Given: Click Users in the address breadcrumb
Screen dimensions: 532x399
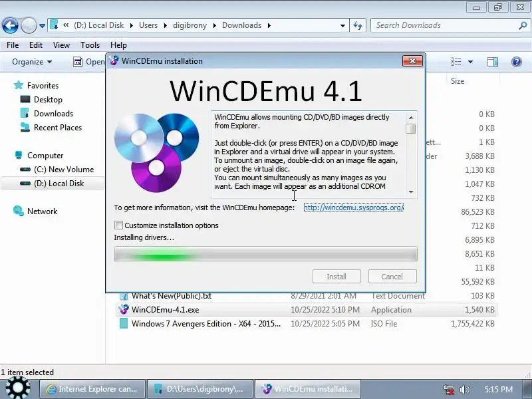Looking at the screenshot, I should pyautogui.click(x=148, y=25).
